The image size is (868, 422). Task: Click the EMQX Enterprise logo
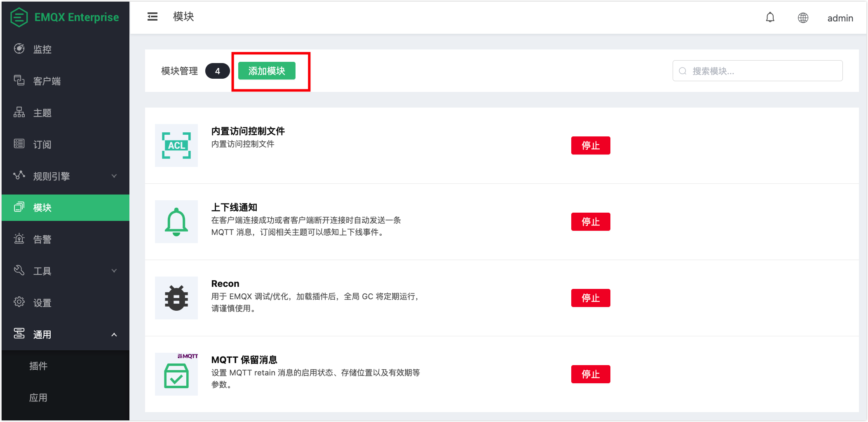click(x=65, y=17)
